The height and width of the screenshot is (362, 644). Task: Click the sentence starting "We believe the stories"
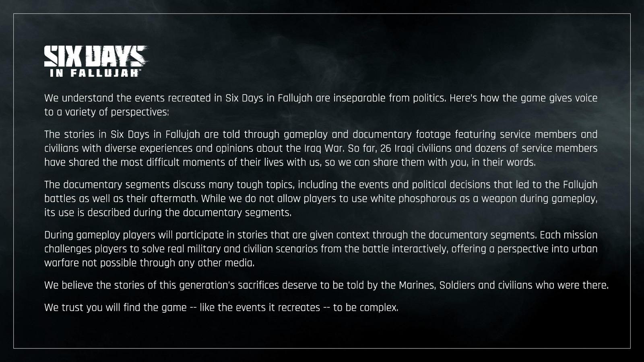pyautogui.click(x=326, y=285)
